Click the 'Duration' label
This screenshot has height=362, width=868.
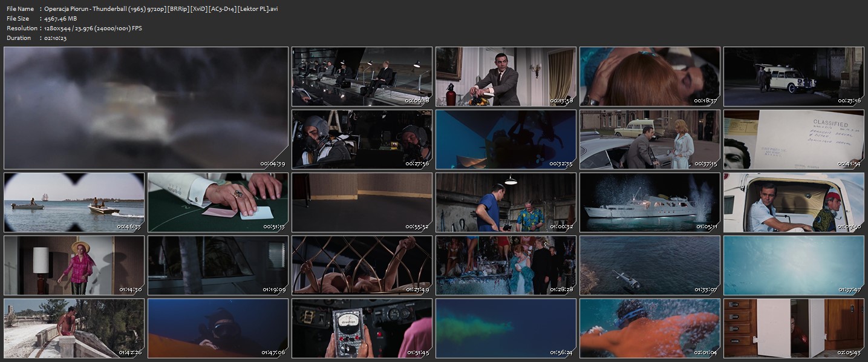[x=19, y=38]
